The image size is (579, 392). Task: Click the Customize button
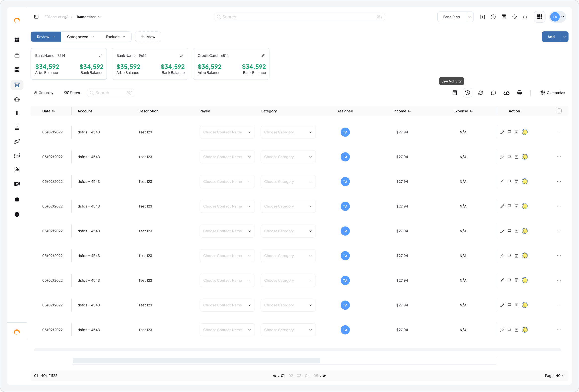(552, 93)
